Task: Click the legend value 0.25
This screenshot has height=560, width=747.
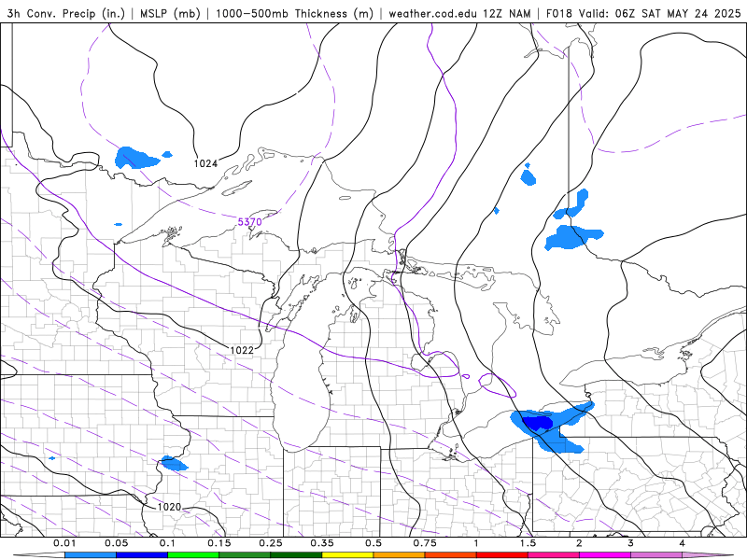Action: [x=271, y=543]
